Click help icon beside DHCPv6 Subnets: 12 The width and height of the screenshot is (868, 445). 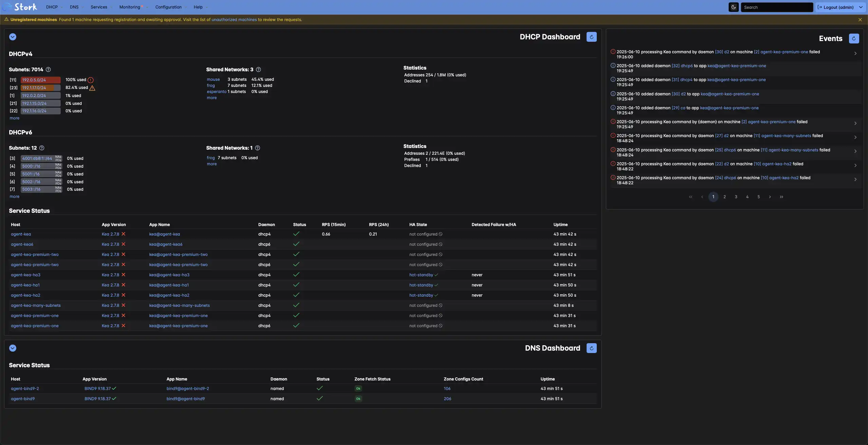[42, 148]
